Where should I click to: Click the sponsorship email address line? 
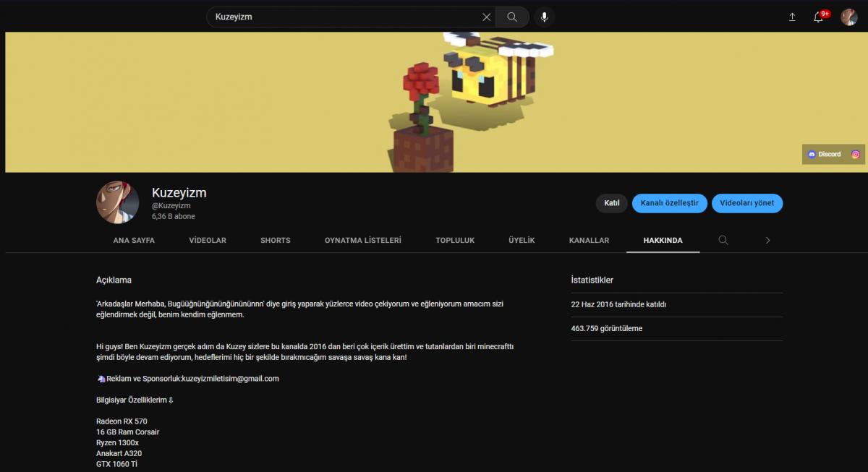(x=188, y=378)
